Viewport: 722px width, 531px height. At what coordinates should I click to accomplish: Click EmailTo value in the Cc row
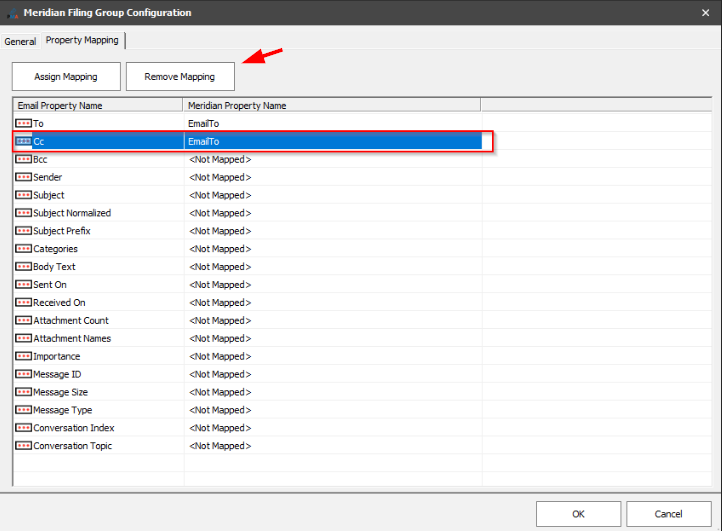pyautogui.click(x=204, y=141)
